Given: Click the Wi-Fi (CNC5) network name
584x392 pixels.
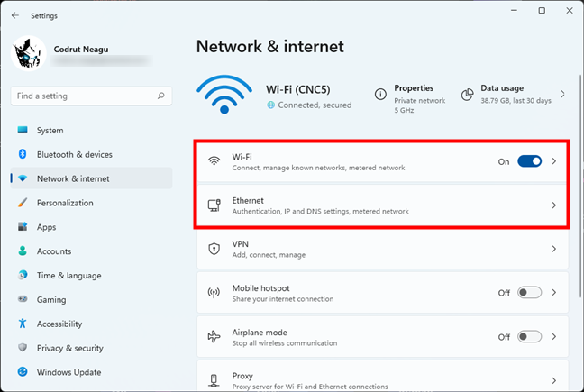Looking at the screenshot, I should tap(298, 89).
